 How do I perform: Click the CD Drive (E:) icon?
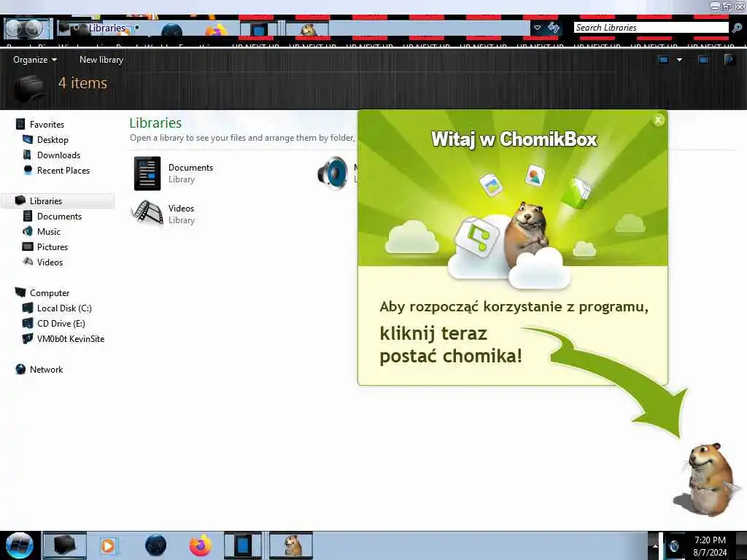28,323
